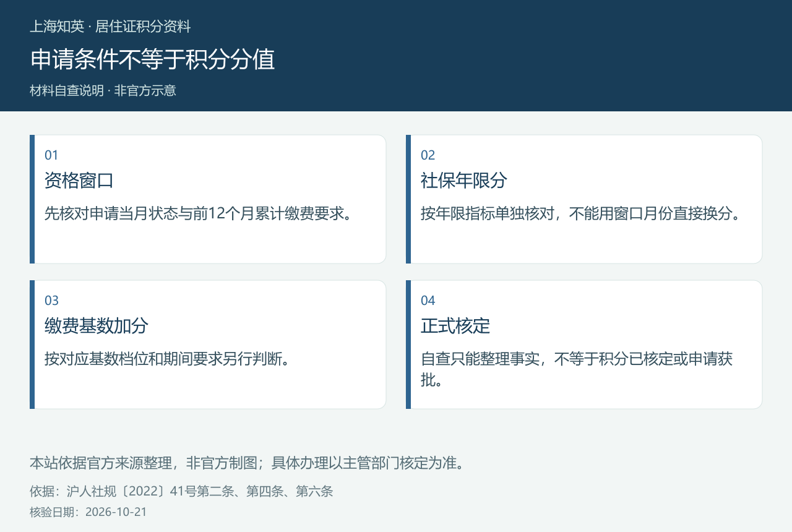792x532 pixels.
Task: Click the text 自查只能整理事实，不等于积分已核定或申请获批。
Action: point(577,369)
